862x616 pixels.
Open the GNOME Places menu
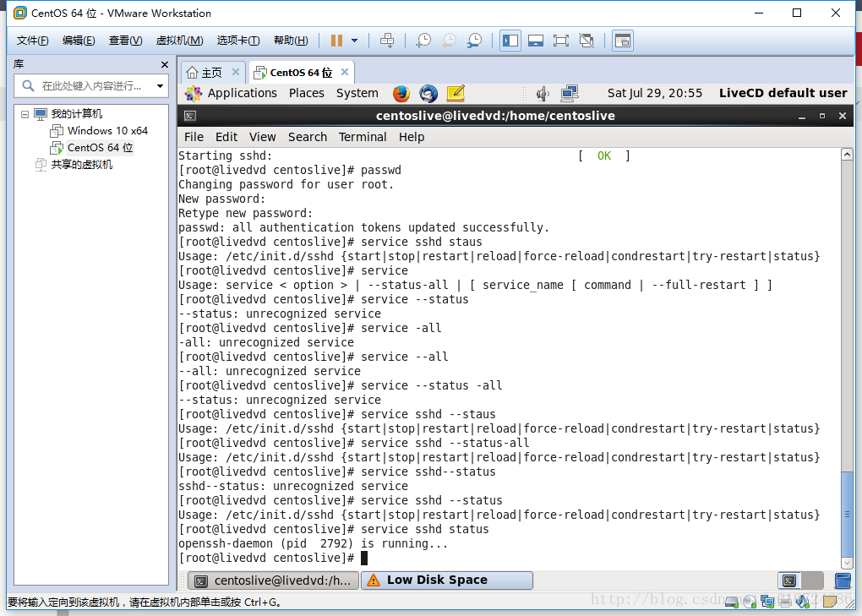click(306, 94)
